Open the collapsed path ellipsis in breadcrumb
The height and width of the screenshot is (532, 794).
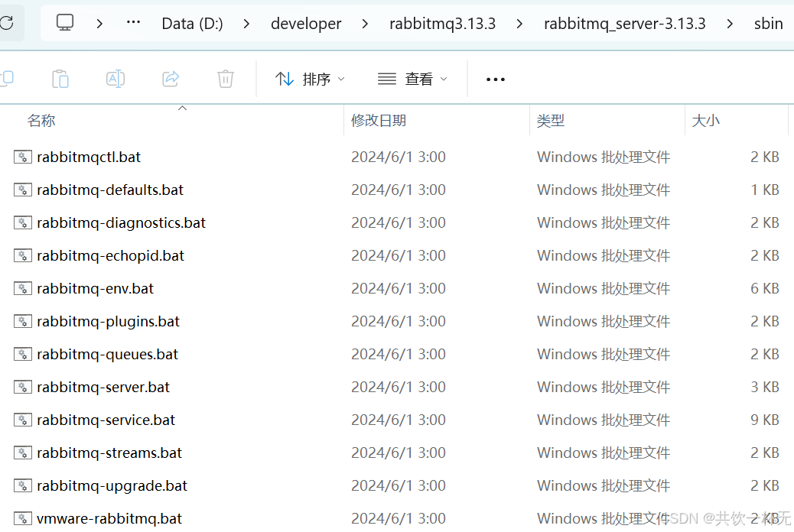(x=133, y=23)
